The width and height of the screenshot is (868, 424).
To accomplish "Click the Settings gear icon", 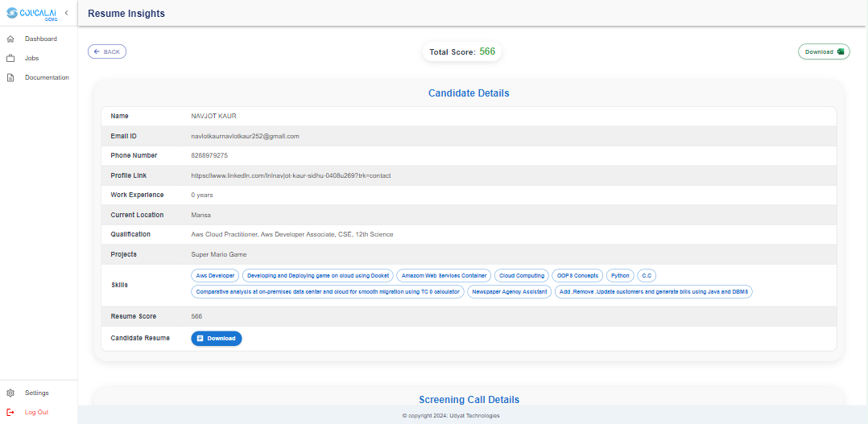I will click(x=10, y=393).
